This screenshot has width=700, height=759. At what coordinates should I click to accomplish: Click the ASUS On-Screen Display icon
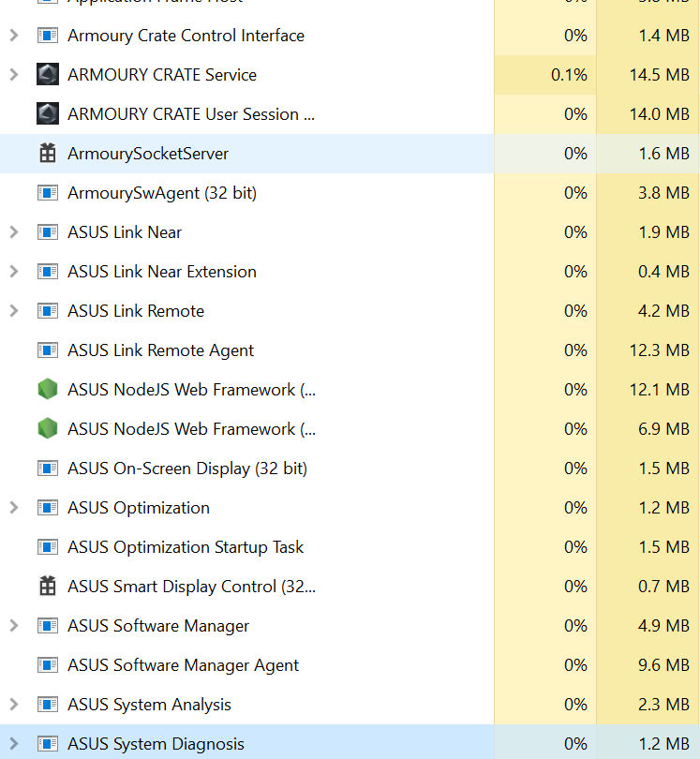[48, 469]
